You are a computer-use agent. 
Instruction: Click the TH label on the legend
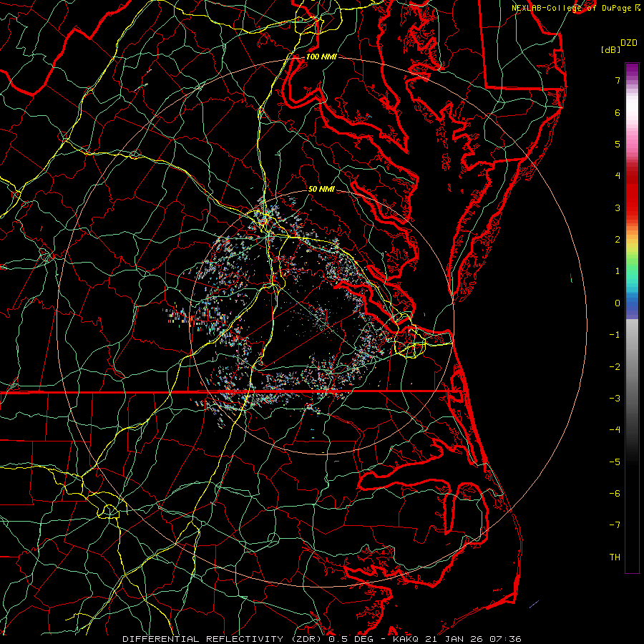614,557
